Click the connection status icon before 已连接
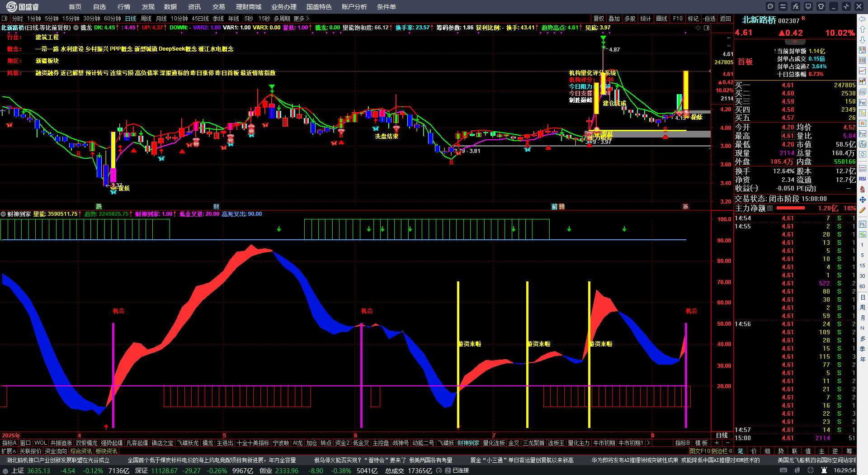This screenshot has height=475, width=868. [x=448, y=471]
